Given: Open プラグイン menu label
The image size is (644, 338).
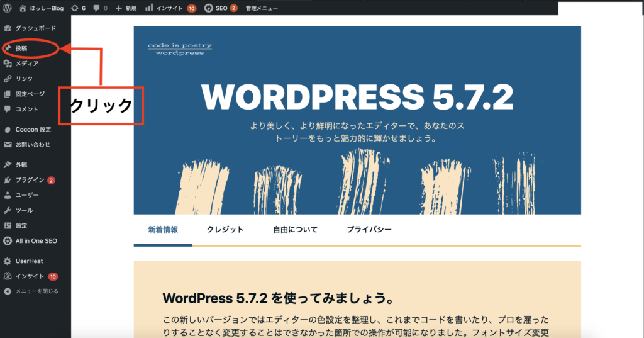Looking at the screenshot, I should 30,180.
